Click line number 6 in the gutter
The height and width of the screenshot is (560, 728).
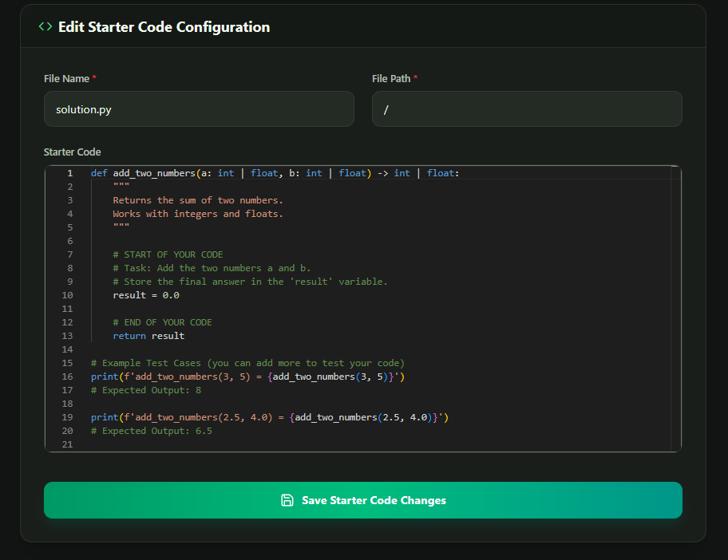[70, 241]
